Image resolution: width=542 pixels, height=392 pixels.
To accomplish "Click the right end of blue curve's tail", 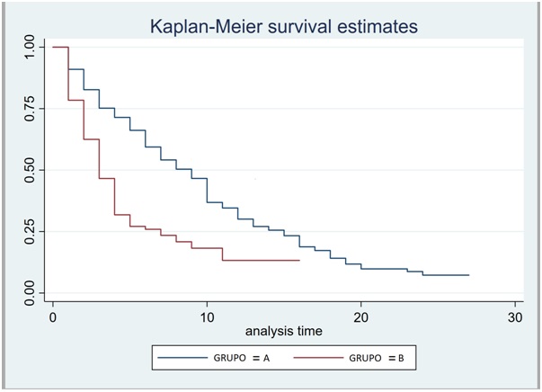I will pos(468,275).
